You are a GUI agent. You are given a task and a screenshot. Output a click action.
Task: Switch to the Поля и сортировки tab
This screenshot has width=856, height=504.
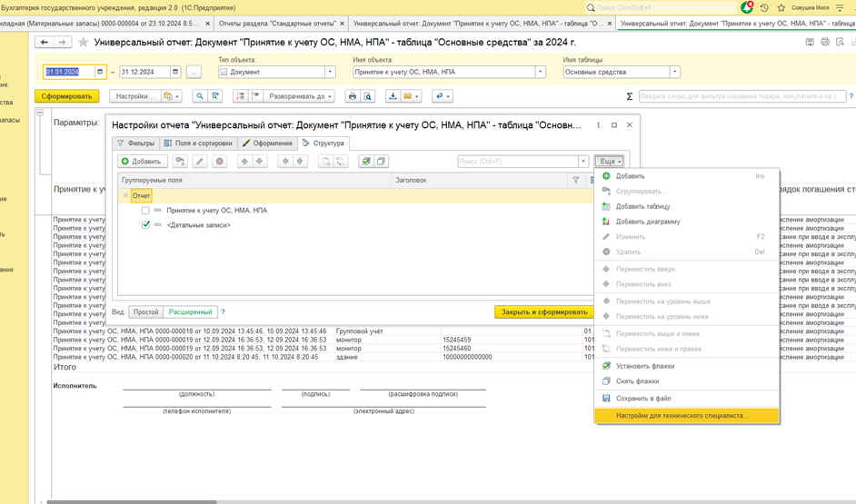[x=198, y=143]
